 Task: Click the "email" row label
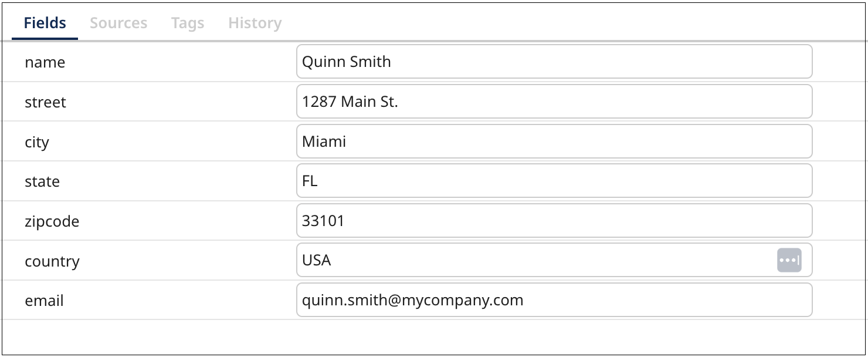[44, 301]
